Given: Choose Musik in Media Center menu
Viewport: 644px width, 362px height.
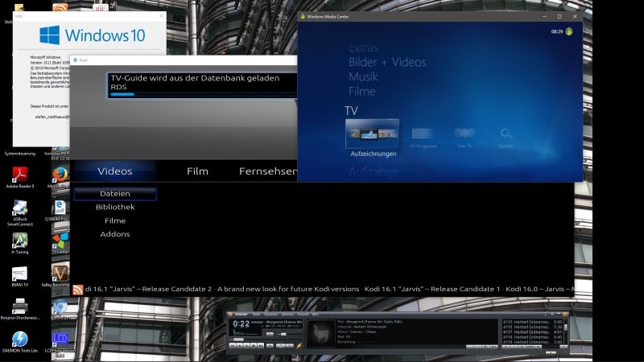Looking at the screenshot, I should point(363,76).
